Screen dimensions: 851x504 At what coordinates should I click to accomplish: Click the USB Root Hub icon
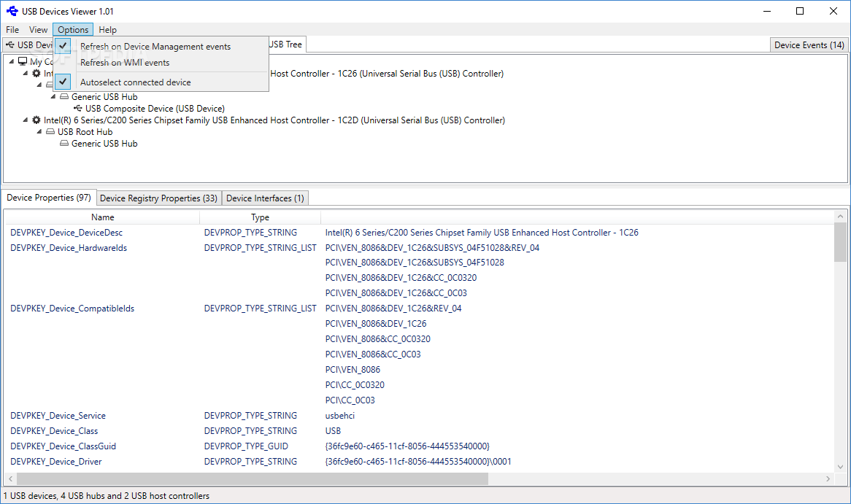click(50, 131)
